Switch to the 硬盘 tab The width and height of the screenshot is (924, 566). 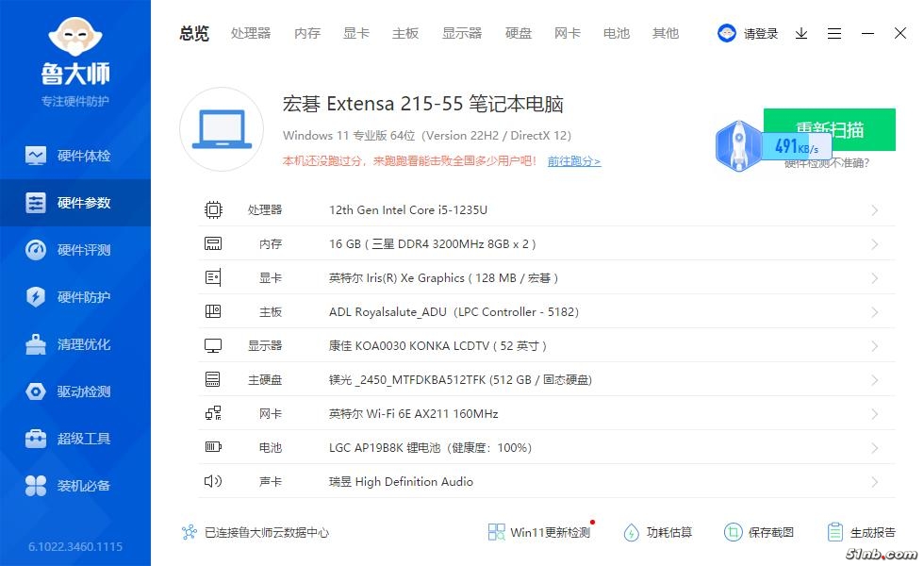coord(519,33)
